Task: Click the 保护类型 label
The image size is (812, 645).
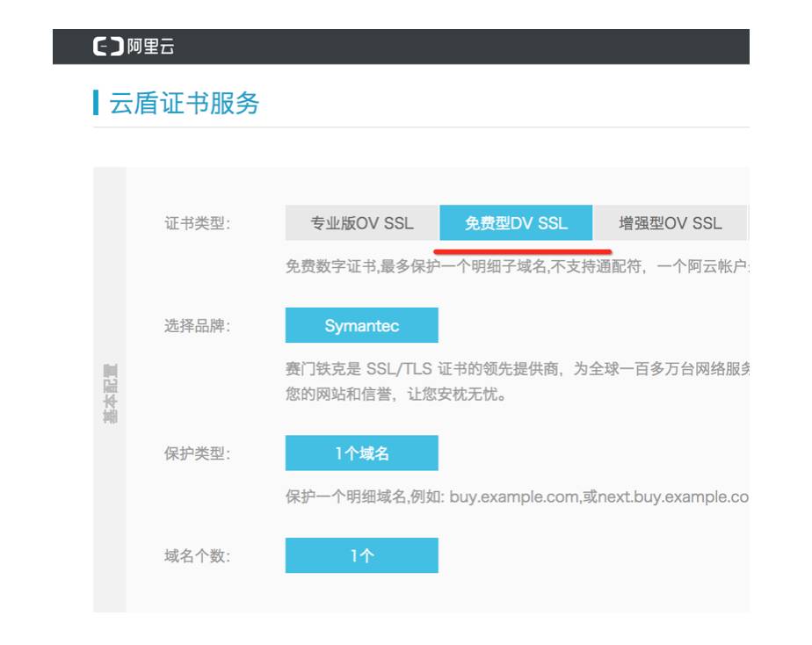Action: pyautogui.click(x=198, y=454)
